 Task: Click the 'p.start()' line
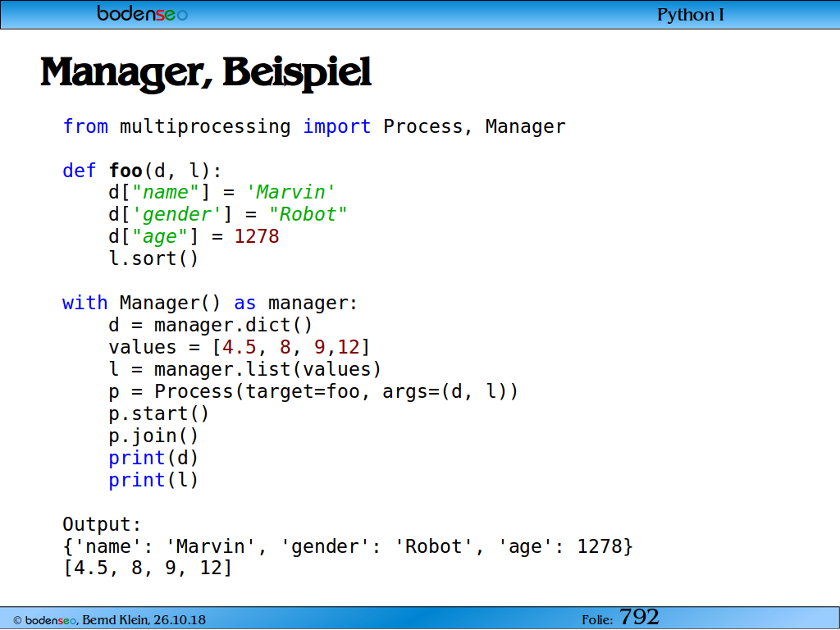158,413
